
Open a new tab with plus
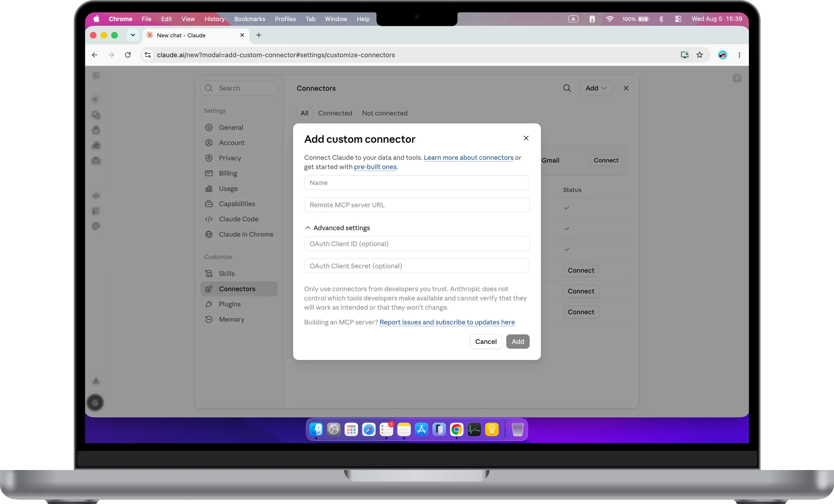(x=259, y=35)
